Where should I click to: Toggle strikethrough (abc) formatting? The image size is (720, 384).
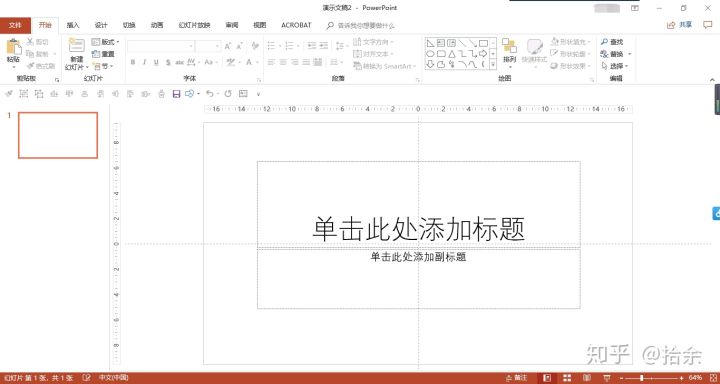click(x=180, y=62)
